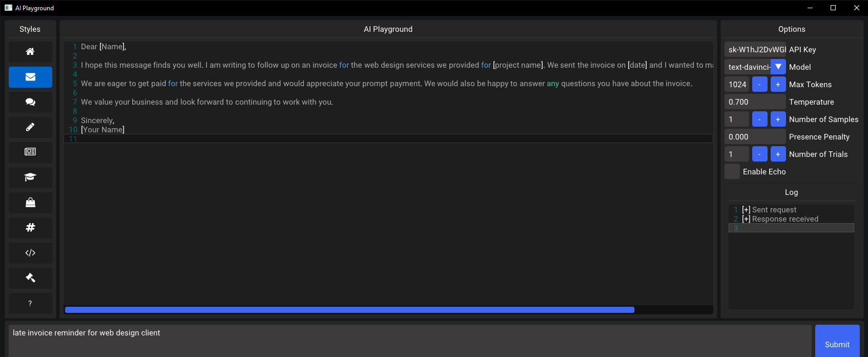Open the Home style
Image resolution: width=868 pixels, height=357 pixels.
coord(30,52)
